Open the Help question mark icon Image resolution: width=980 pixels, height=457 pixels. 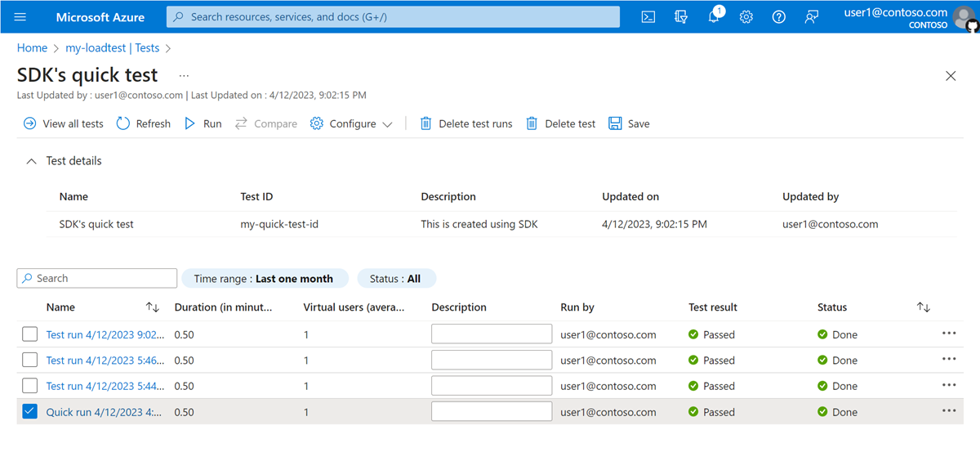[779, 16]
